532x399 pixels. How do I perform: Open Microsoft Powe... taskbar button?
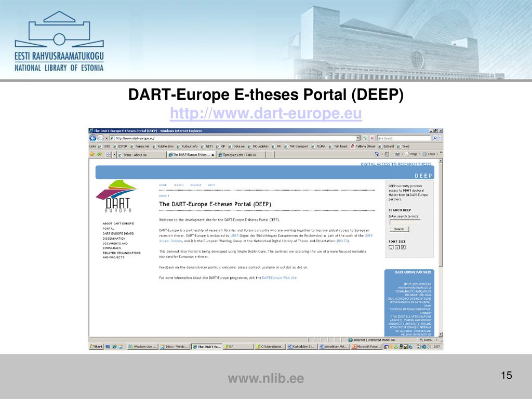point(366,347)
